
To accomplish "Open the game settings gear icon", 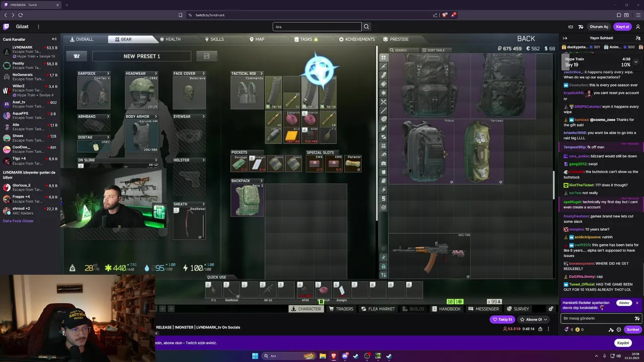I will coord(551,309).
